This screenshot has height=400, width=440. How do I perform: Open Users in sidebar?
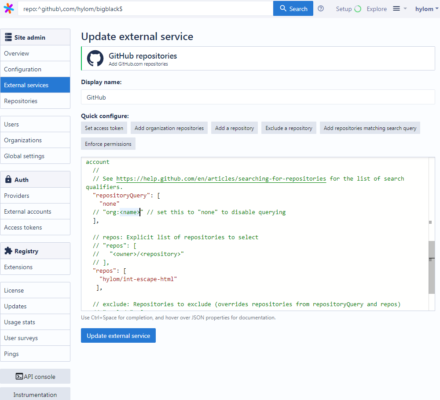coord(35,124)
